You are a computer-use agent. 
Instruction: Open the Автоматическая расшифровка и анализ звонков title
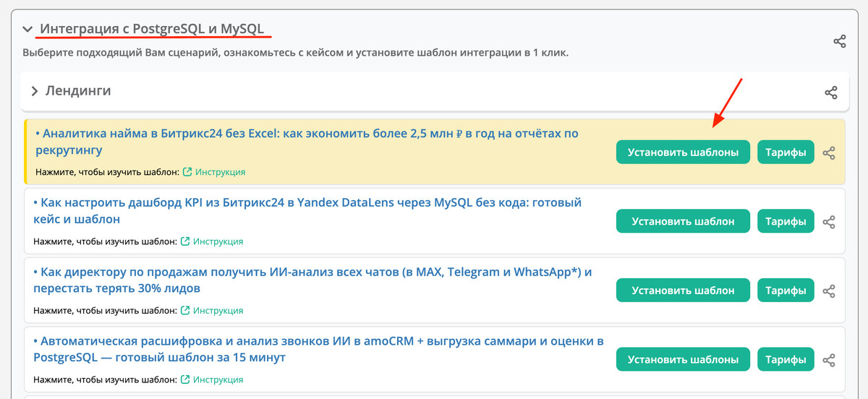[x=318, y=348]
